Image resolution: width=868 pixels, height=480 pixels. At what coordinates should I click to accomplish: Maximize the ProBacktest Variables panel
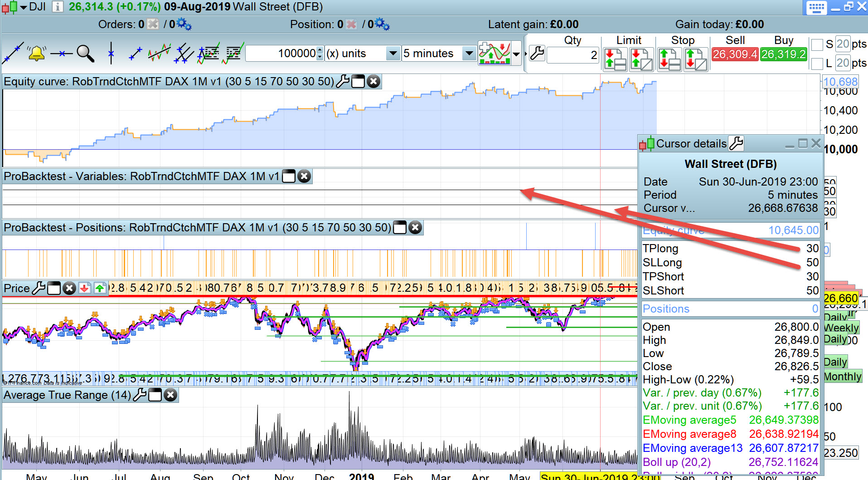[x=289, y=176]
